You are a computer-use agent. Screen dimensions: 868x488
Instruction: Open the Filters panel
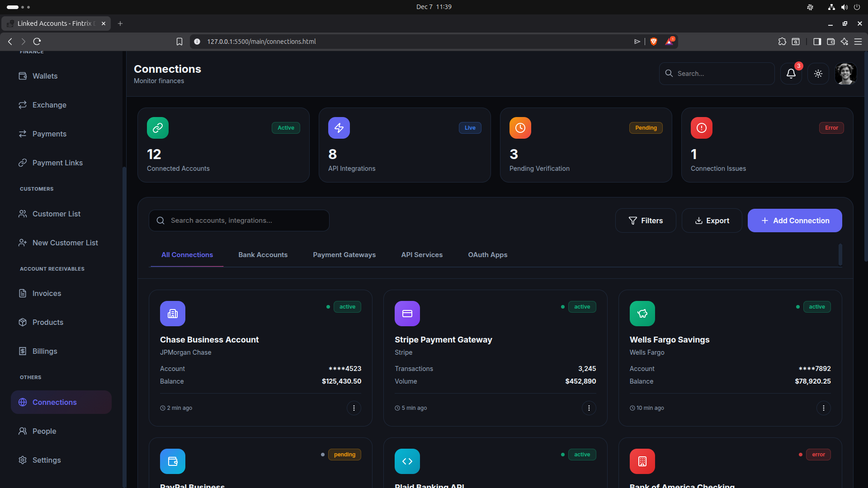(x=645, y=221)
